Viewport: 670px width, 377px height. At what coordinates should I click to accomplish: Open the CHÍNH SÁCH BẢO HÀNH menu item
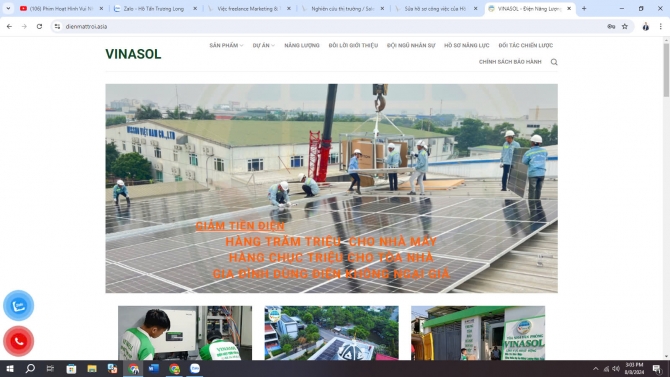click(510, 62)
